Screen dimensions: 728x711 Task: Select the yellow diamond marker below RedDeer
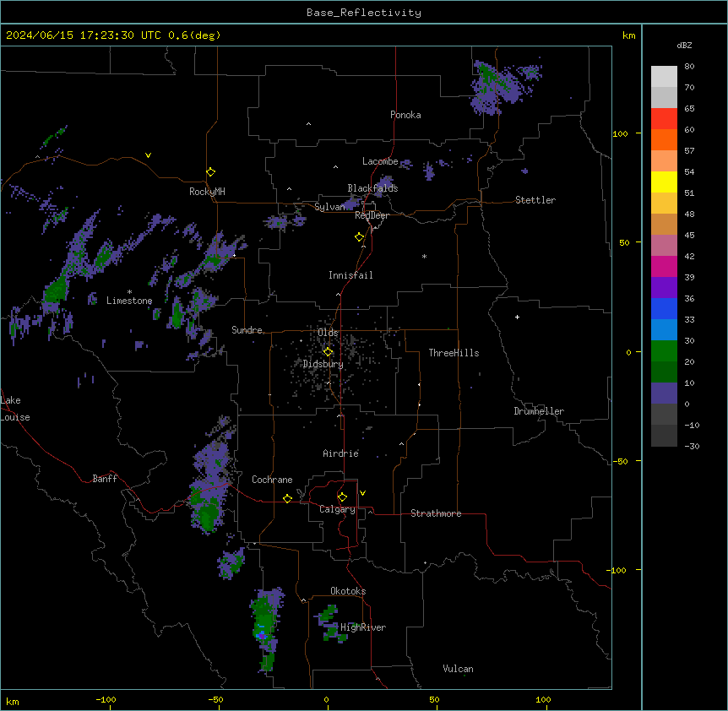360,237
